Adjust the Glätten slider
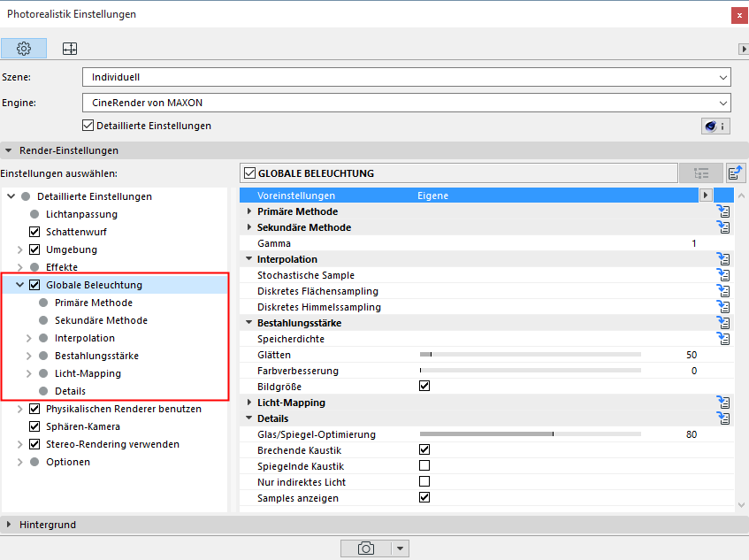 [x=531, y=354]
